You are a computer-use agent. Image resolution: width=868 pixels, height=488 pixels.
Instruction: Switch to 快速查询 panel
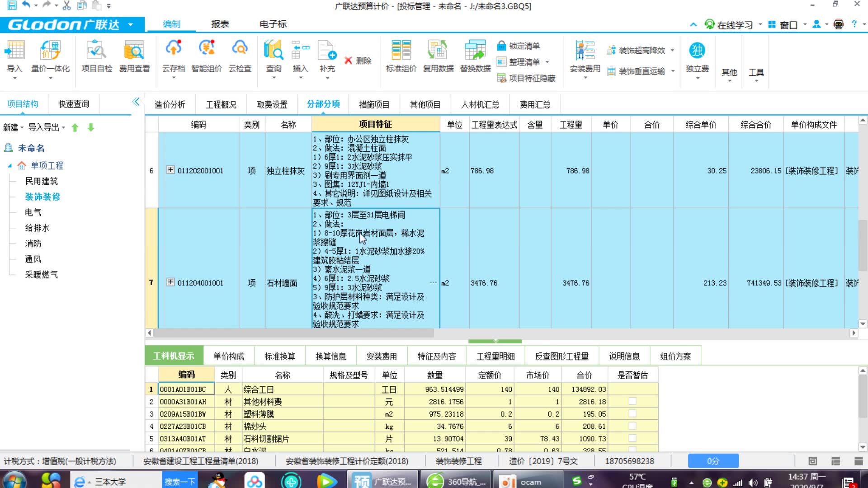point(73,103)
